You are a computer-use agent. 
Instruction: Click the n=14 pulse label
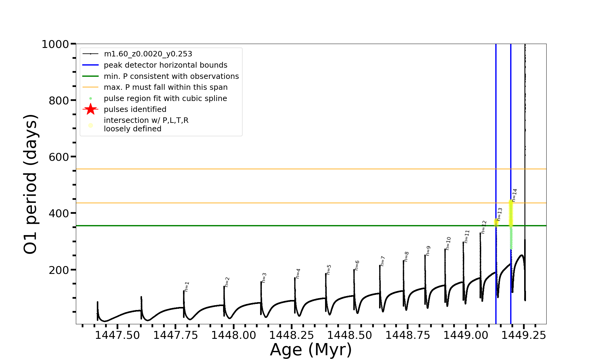(x=514, y=195)
